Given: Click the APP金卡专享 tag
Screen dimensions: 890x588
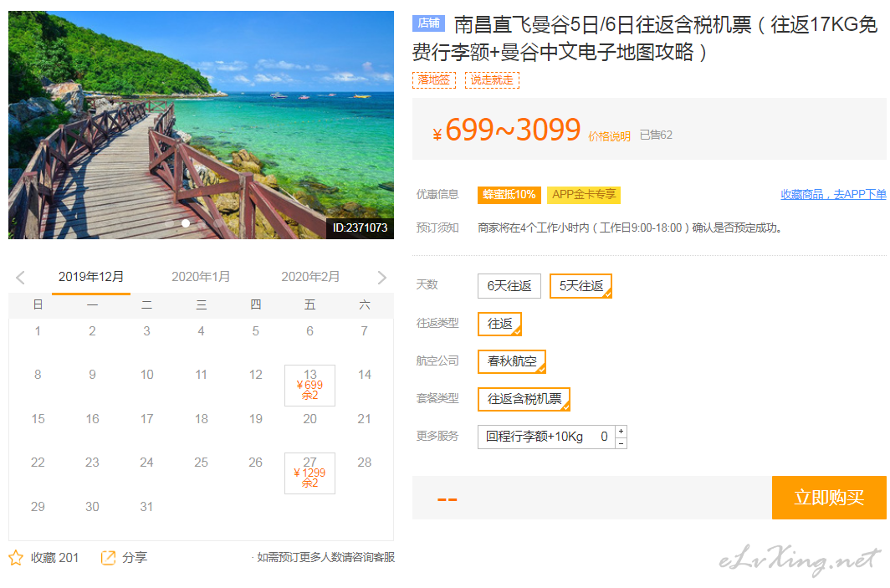Looking at the screenshot, I should point(584,195).
